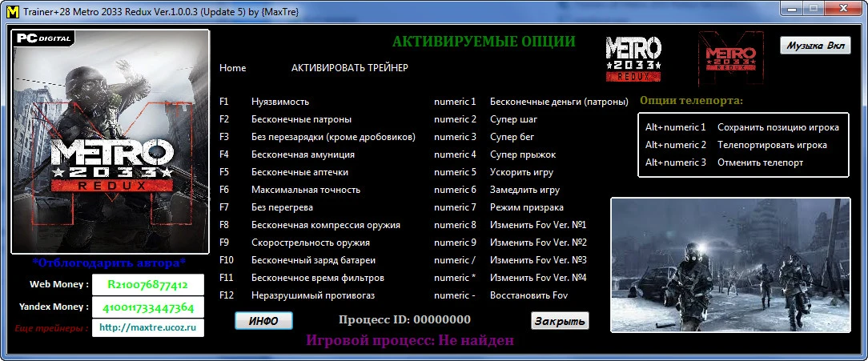Select the Максимальная точность option
The image size is (868, 361).
click(x=306, y=190)
